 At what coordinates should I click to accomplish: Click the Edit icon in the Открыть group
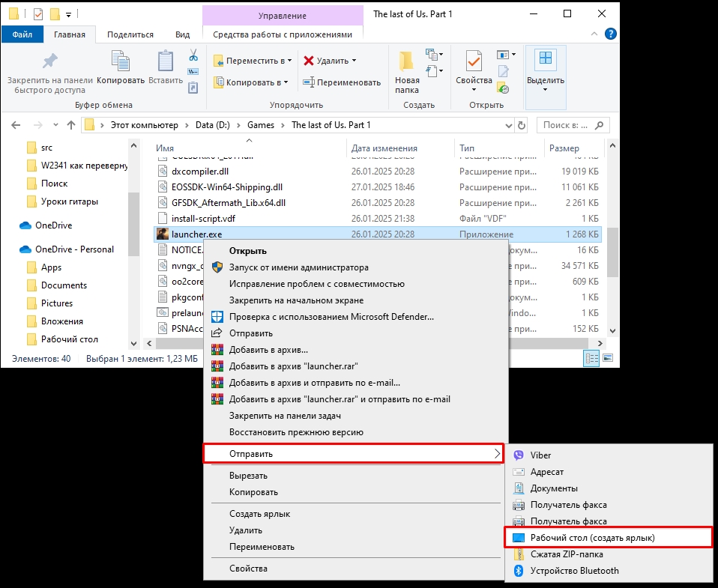(503, 71)
